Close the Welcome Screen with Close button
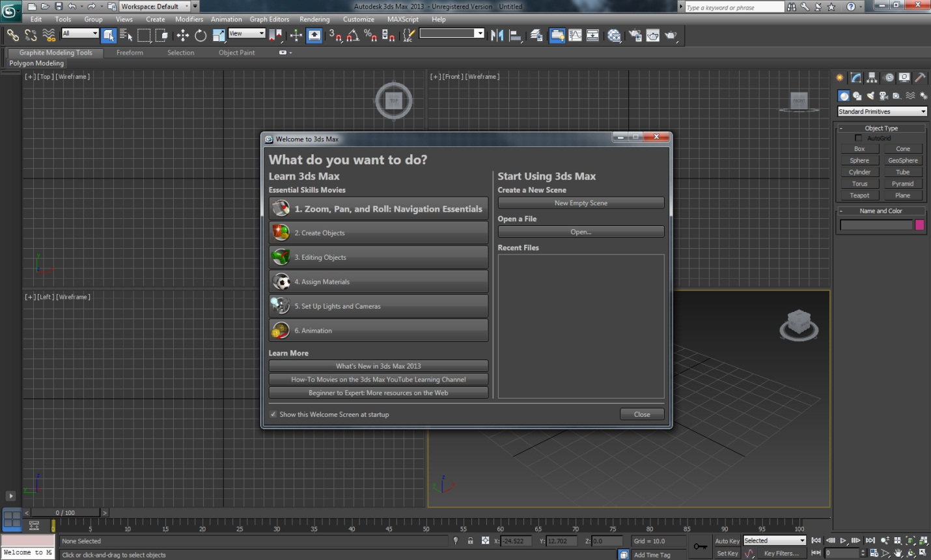Image resolution: width=931 pixels, height=560 pixels. coord(642,414)
